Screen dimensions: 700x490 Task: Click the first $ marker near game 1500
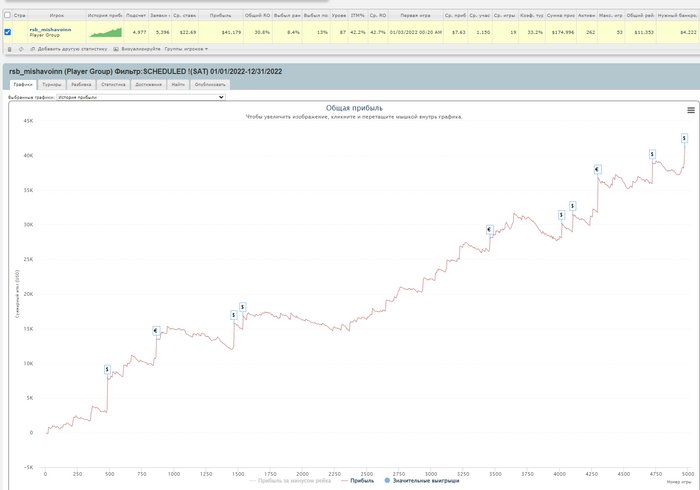[234, 315]
